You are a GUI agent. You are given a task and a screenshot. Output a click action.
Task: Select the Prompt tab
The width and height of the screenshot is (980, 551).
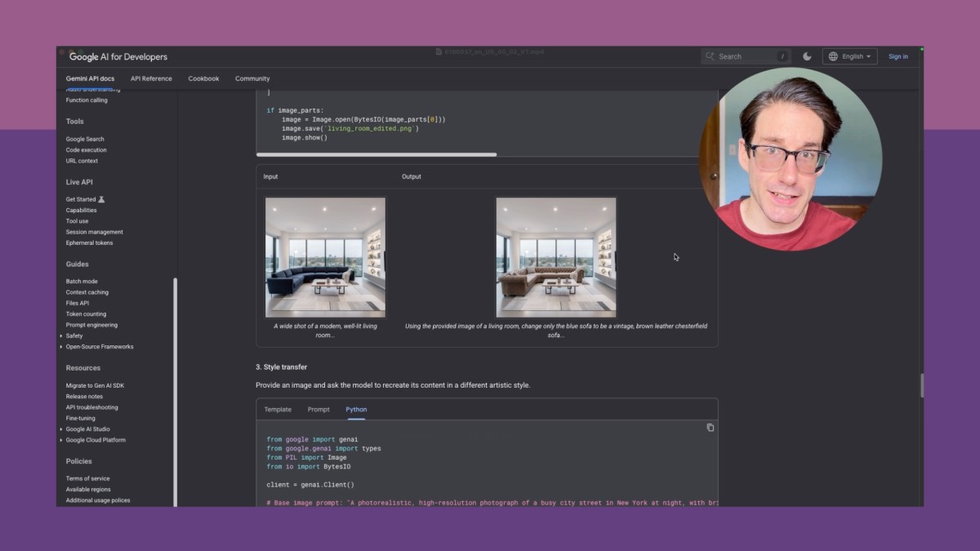click(x=318, y=409)
